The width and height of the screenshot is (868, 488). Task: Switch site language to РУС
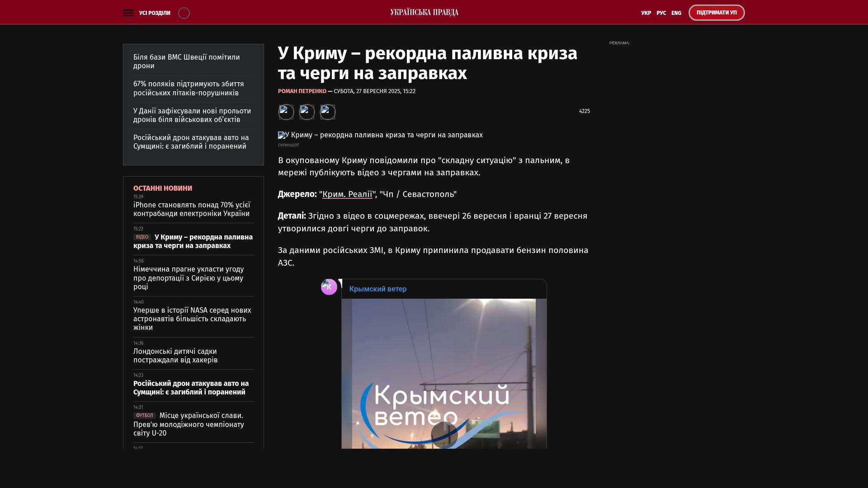tap(661, 13)
